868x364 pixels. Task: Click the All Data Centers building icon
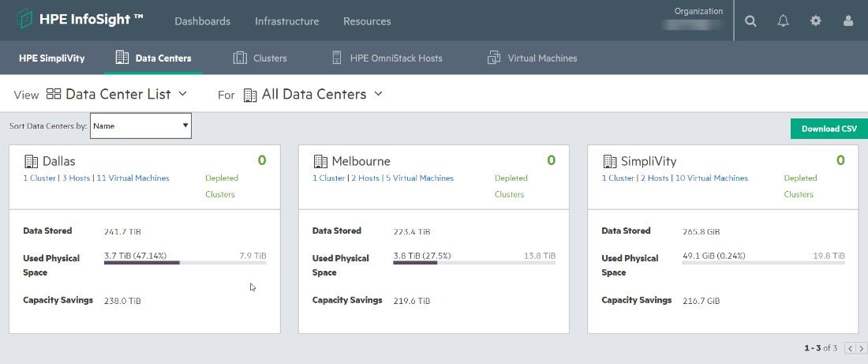click(x=250, y=95)
